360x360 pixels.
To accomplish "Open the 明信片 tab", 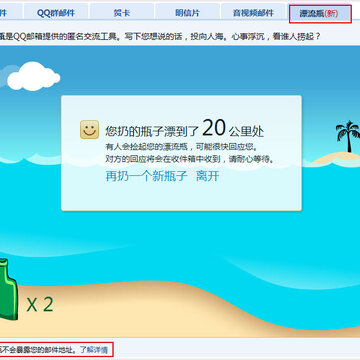I will pyautogui.click(x=187, y=13).
